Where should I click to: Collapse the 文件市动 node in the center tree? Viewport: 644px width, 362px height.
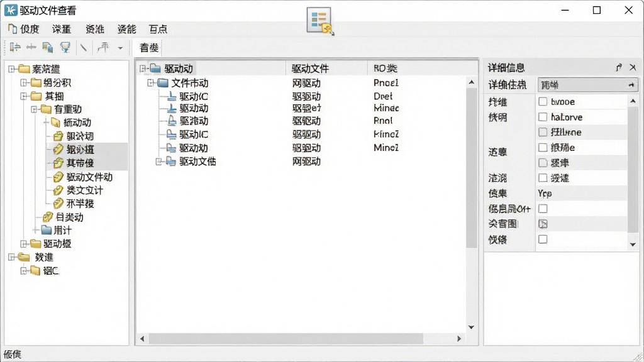(151, 83)
